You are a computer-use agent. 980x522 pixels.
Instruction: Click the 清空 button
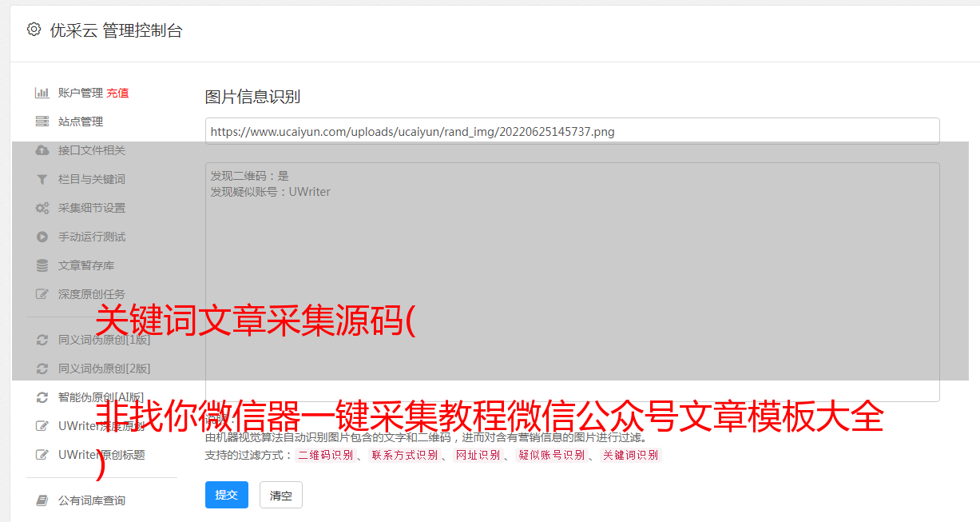281,495
